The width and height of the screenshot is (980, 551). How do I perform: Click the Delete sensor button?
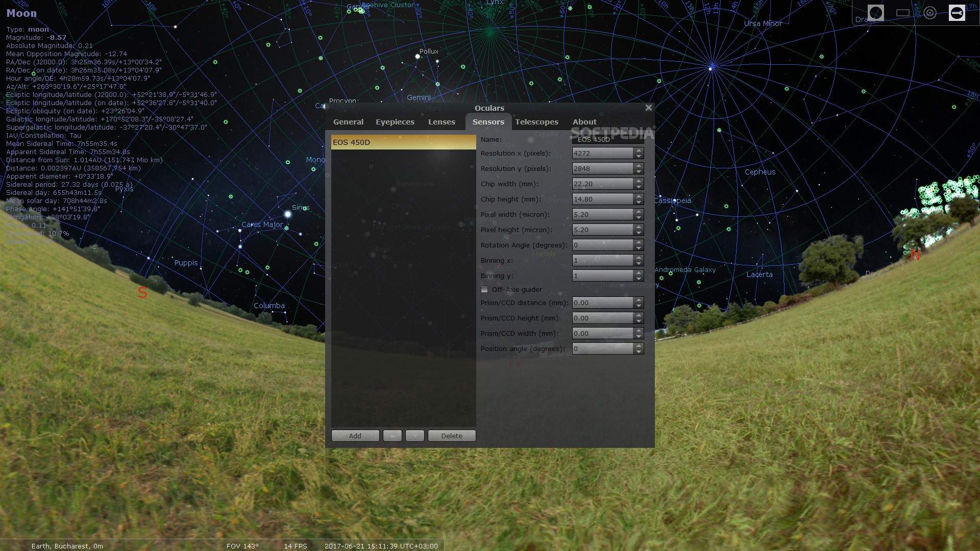452,436
